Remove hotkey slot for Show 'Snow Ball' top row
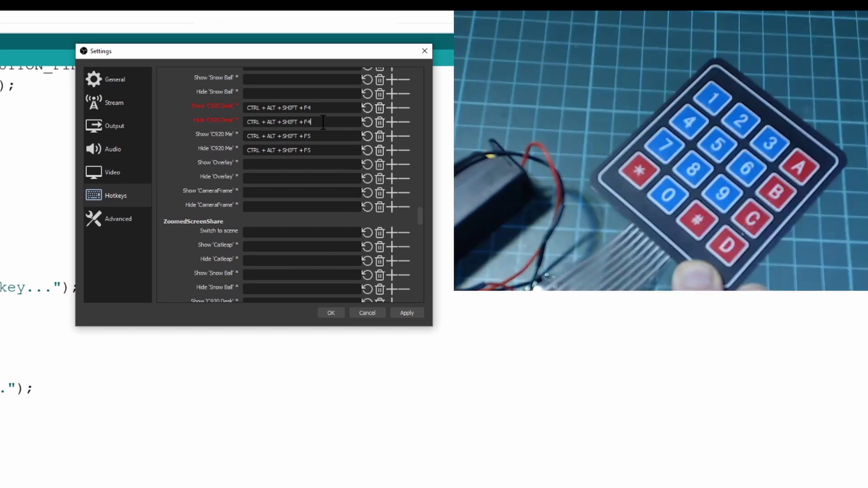Screen dimensions: 868x488 (405, 80)
